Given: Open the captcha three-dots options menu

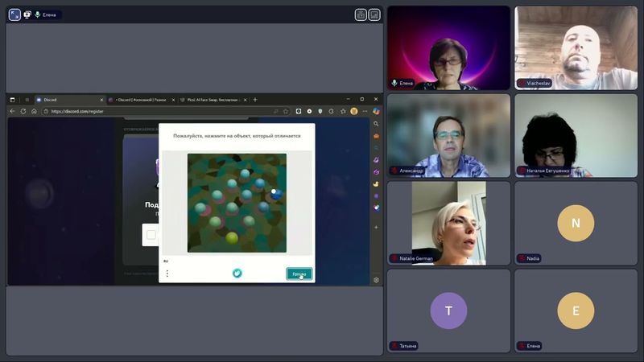Looking at the screenshot, I should tap(167, 274).
